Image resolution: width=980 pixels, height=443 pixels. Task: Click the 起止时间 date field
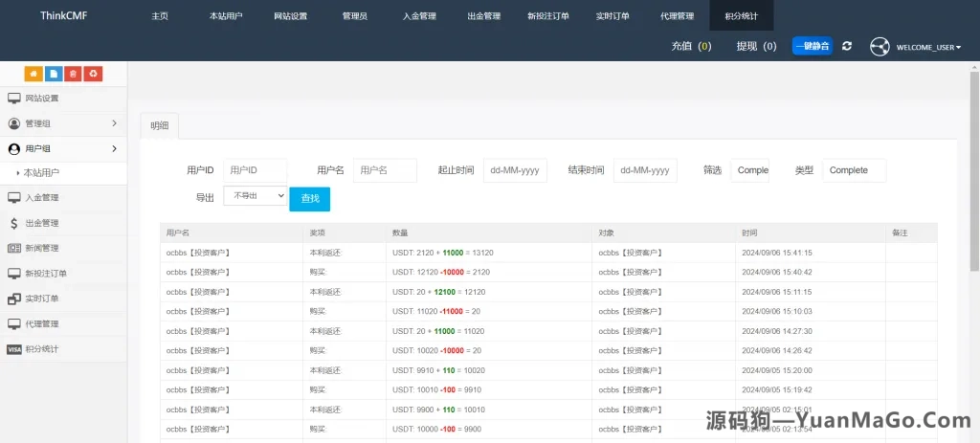coord(515,170)
